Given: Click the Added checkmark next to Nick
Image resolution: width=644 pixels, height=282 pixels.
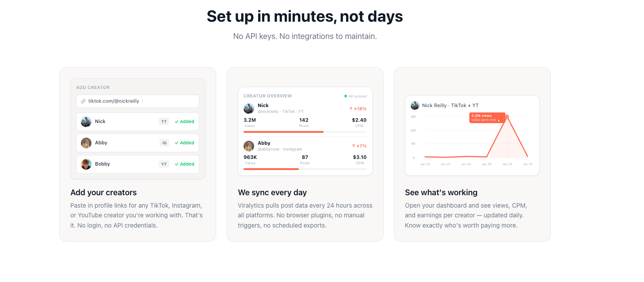Looking at the screenshot, I should 176,122.
